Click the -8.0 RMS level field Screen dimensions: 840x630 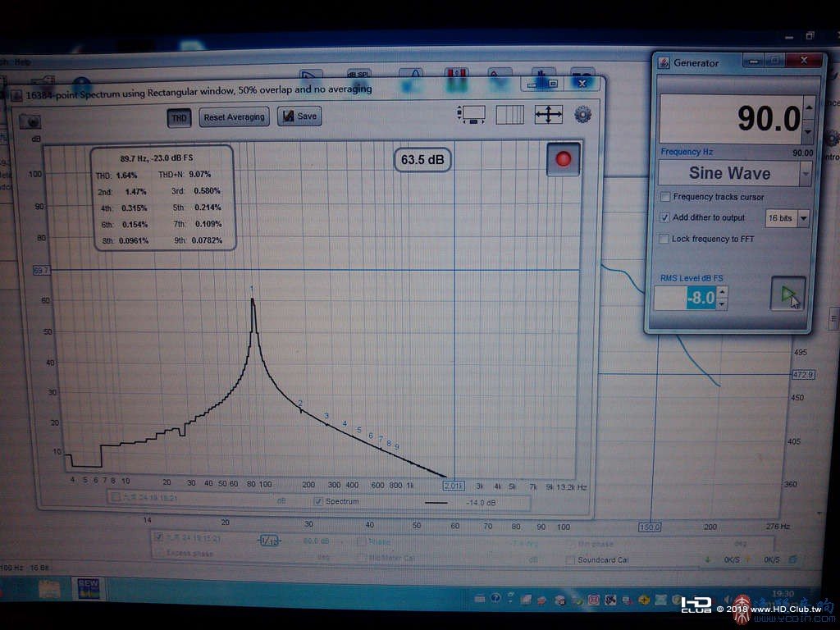coord(686,298)
